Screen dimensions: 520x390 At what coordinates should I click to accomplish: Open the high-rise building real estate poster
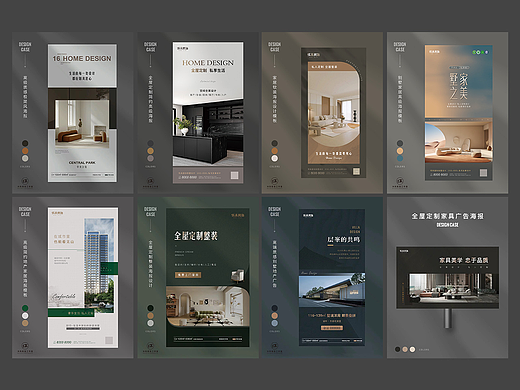pos(83,278)
